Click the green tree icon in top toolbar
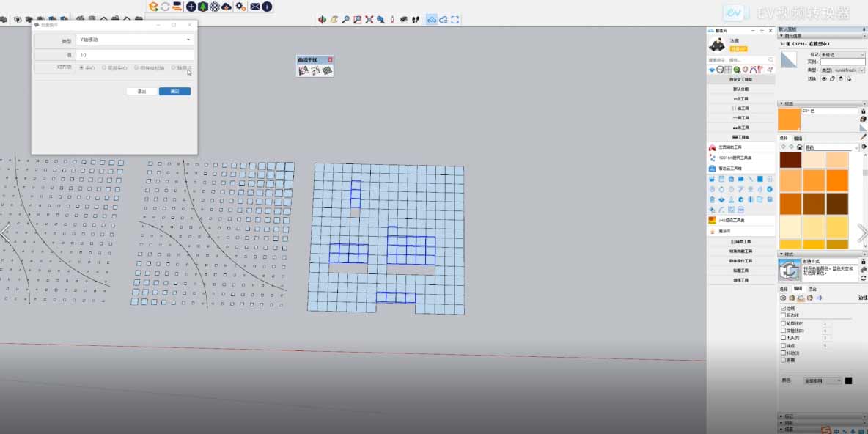The image size is (868, 434). (203, 7)
